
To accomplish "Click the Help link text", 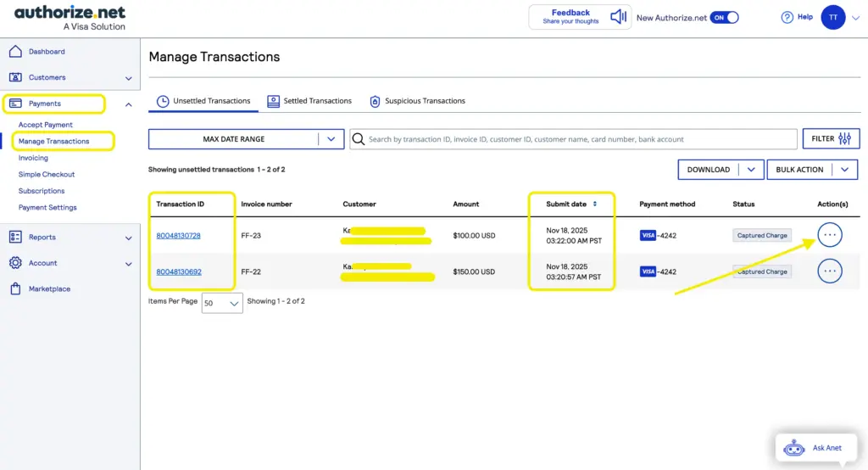I will pyautogui.click(x=805, y=17).
